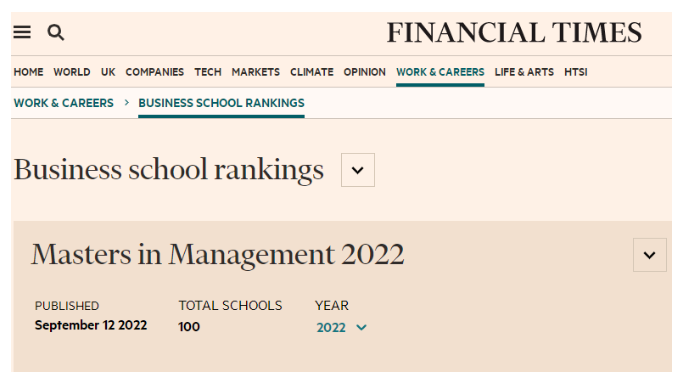
Task: Select COMPANIES in the navigation bar
Action: pyautogui.click(x=155, y=72)
